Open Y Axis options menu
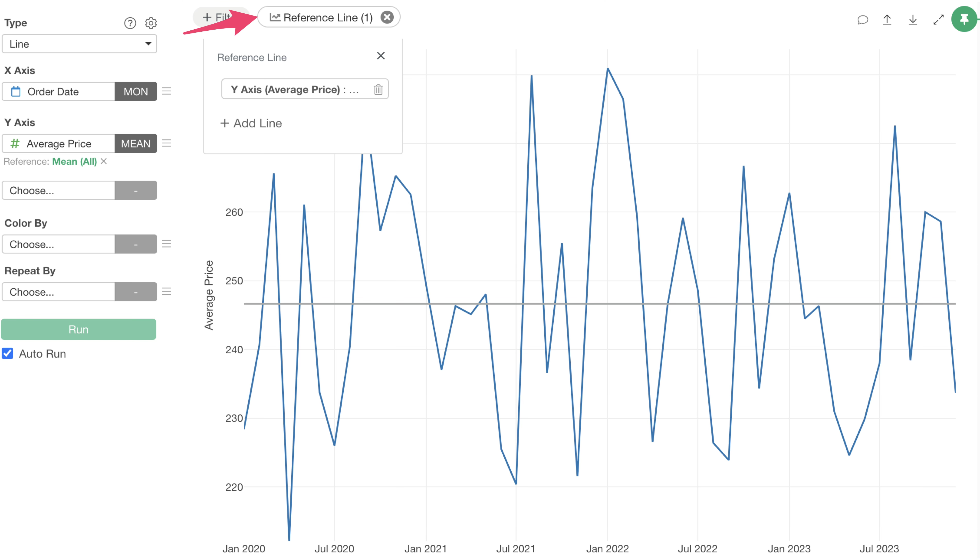Image resolution: width=980 pixels, height=558 pixels. coord(166,143)
